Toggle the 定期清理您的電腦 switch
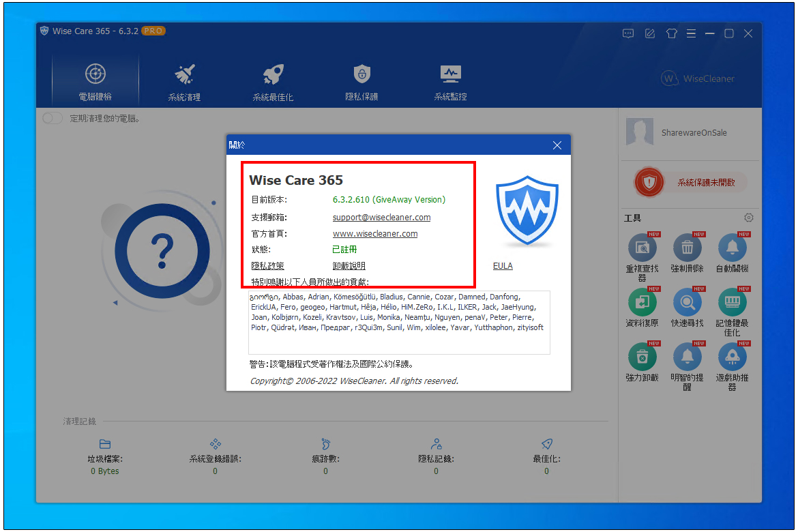798x532 pixels. (53, 118)
